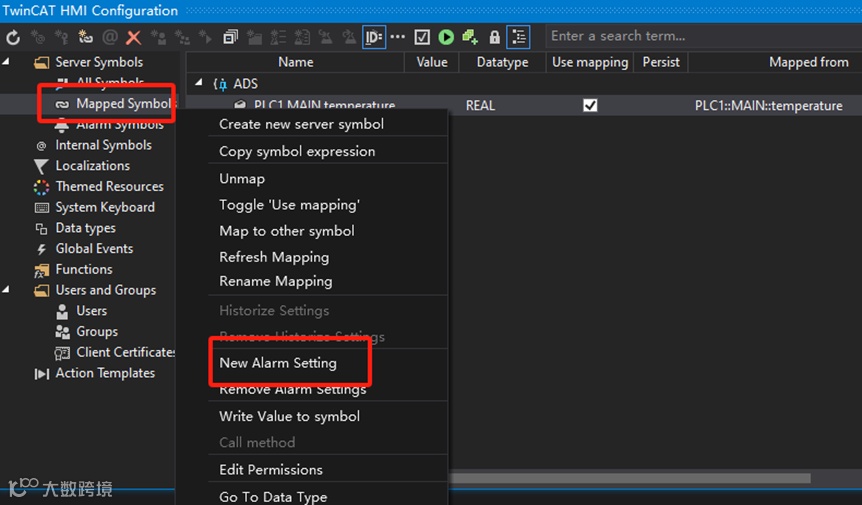Click the create mapping link-star toolbar icon
Screen dimensions: 862x505
point(85,37)
